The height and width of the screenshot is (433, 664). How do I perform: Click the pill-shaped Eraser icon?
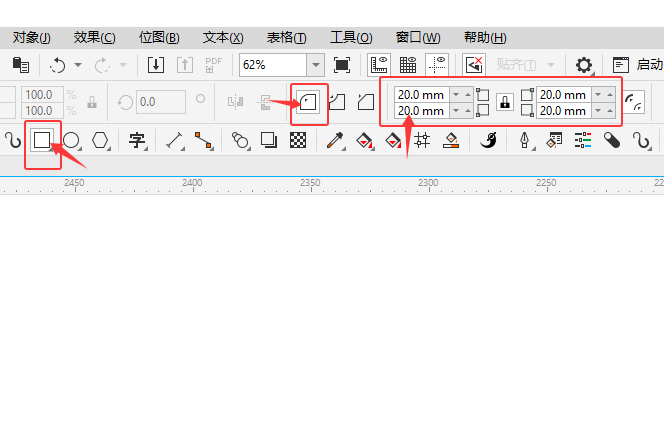click(612, 140)
